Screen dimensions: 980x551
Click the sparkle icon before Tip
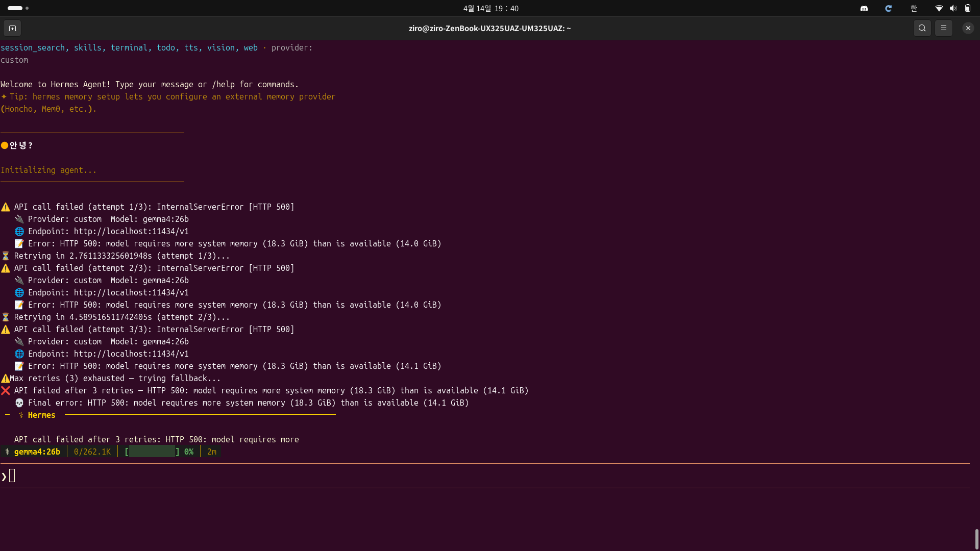4,96
